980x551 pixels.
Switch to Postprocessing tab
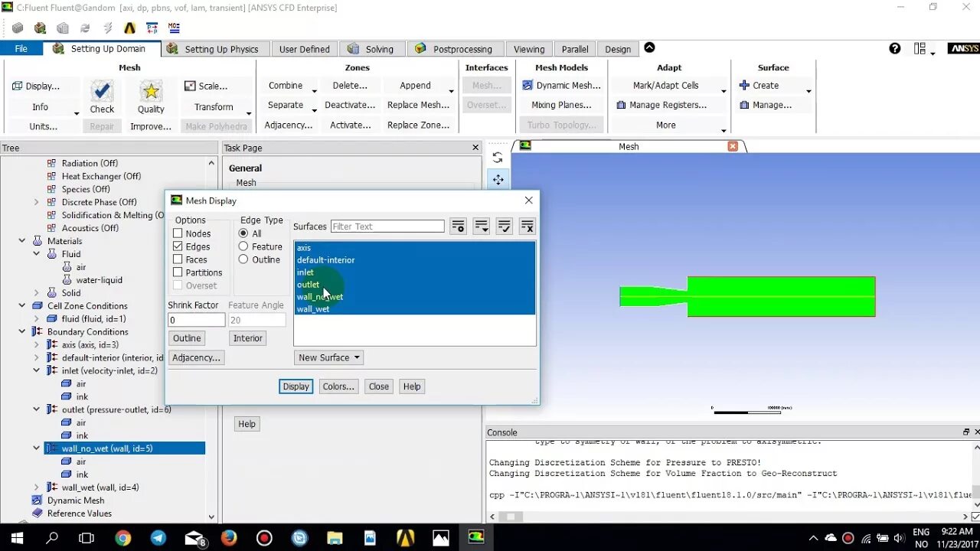[454, 49]
